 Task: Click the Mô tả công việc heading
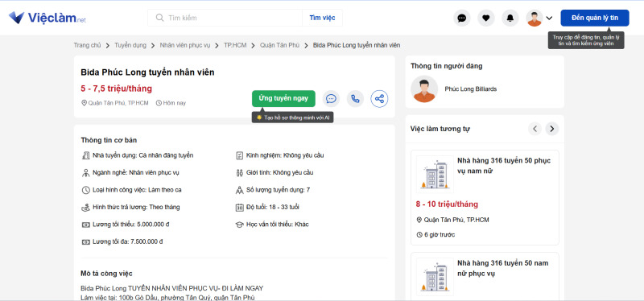click(106, 274)
